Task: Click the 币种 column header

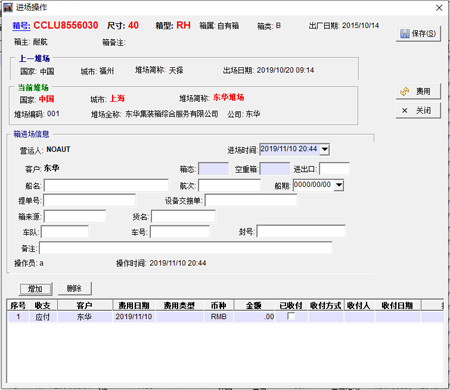Action: click(219, 305)
